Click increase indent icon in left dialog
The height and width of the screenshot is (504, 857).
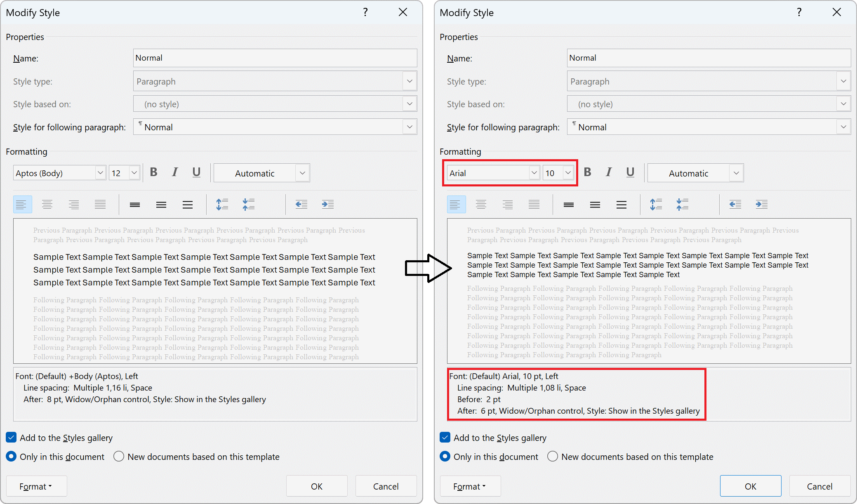click(x=328, y=205)
